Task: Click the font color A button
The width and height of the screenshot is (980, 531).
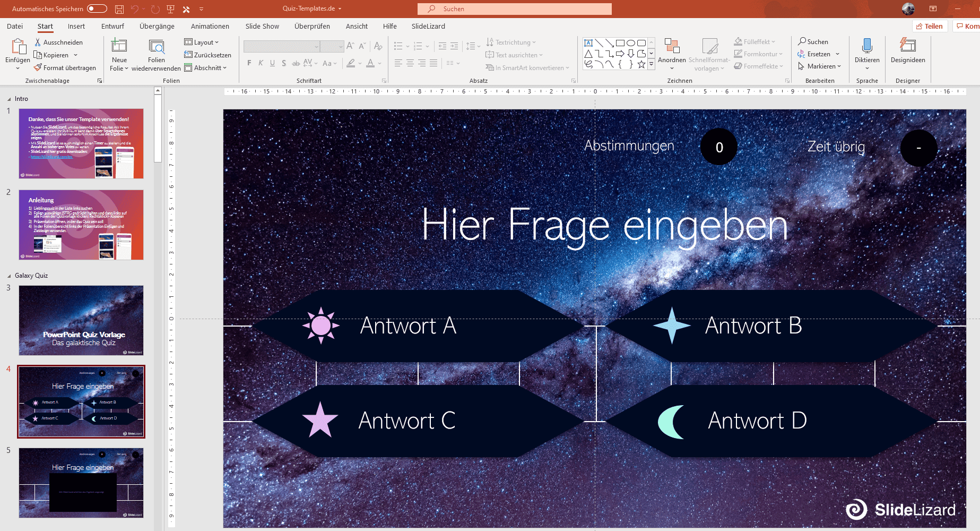Action: point(370,63)
